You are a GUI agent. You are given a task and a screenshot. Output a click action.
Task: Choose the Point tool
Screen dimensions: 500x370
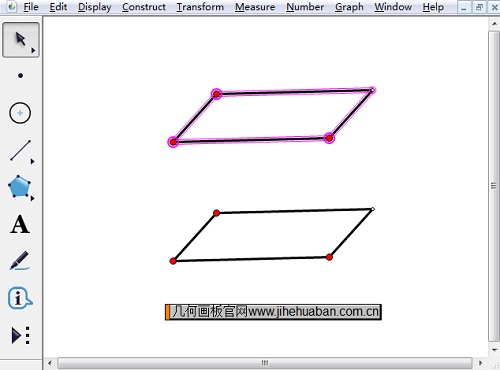pyautogui.click(x=20, y=76)
